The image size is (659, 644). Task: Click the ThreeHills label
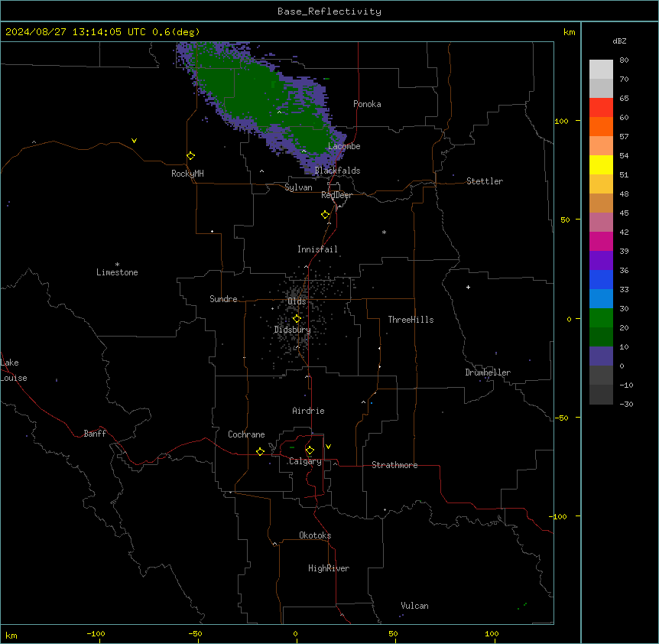click(x=411, y=320)
